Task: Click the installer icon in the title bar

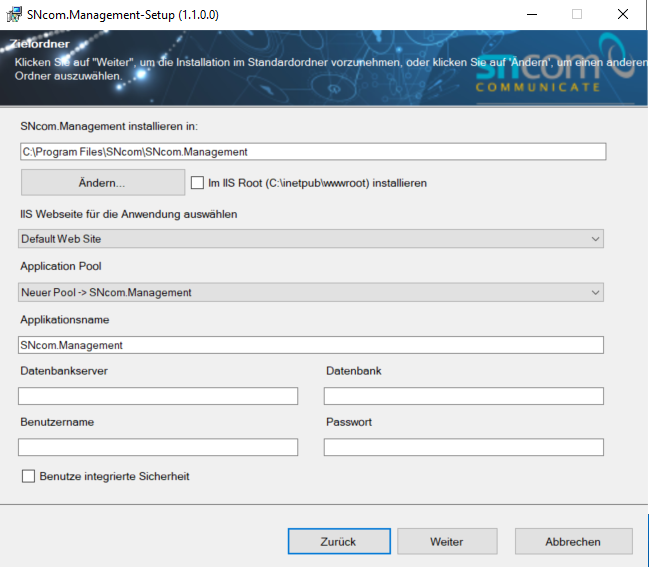Action: click(15, 14)
